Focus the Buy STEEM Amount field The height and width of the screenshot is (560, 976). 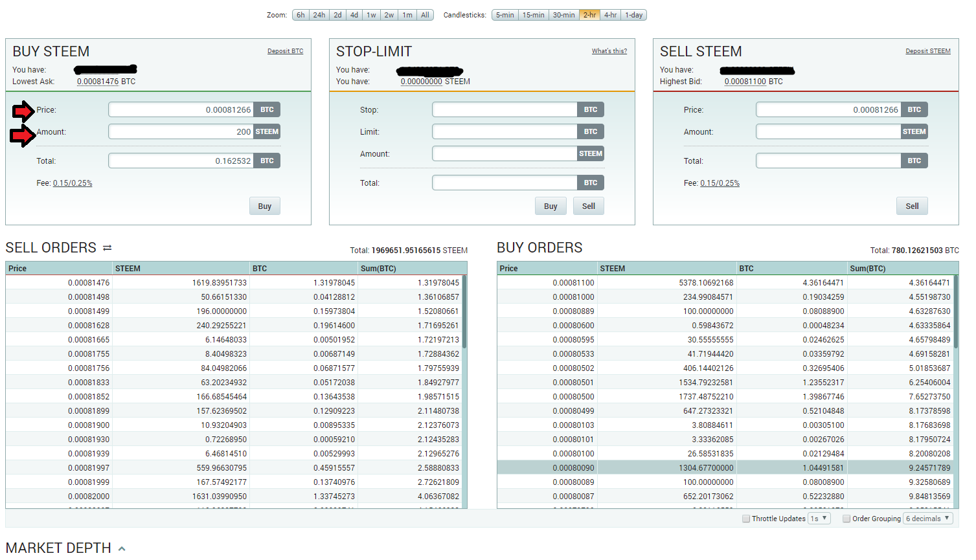coord(181,132)
